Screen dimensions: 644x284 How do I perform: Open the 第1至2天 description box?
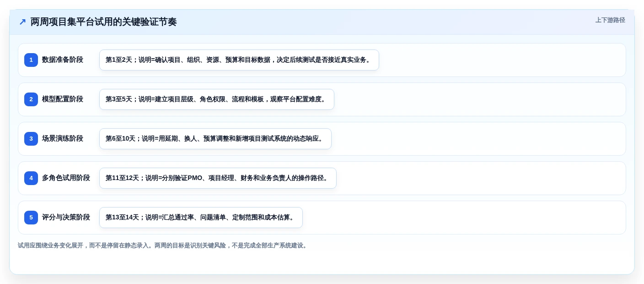pos(239,60)
